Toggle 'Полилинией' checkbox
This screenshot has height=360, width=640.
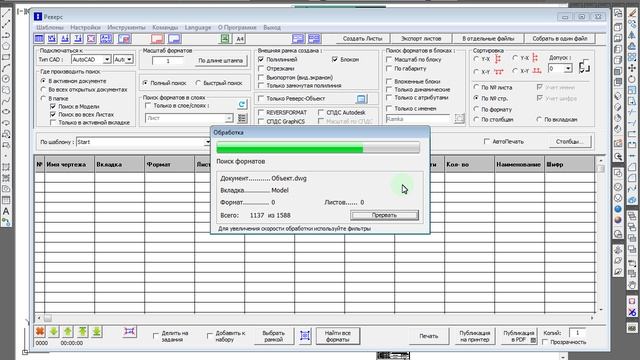[261, 60]
